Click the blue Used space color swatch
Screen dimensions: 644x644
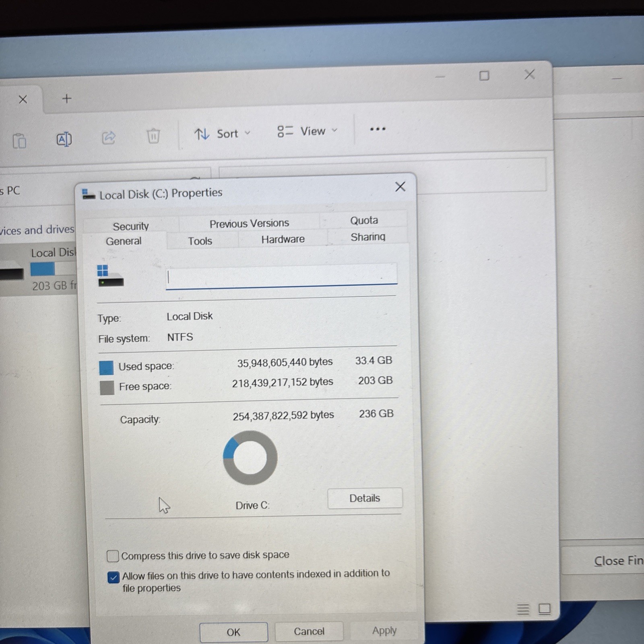(x=106, y=367)
